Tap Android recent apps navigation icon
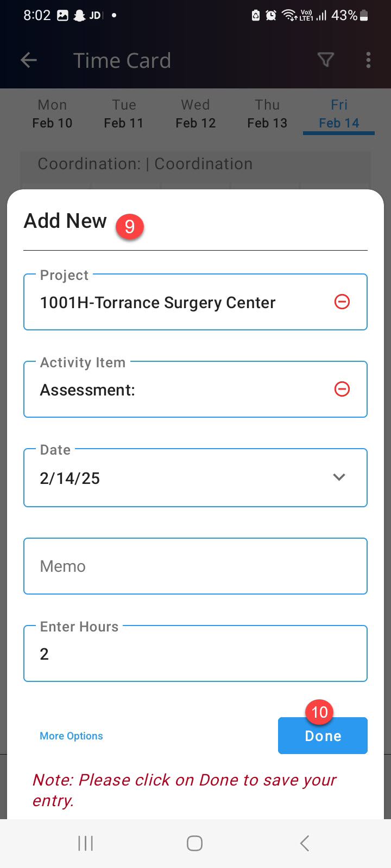 (86, 843)
